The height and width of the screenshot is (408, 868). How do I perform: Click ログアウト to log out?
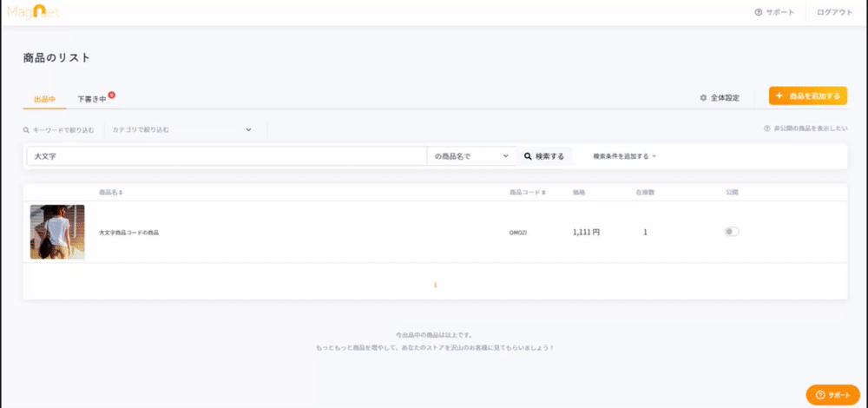[x=835, y=12]
